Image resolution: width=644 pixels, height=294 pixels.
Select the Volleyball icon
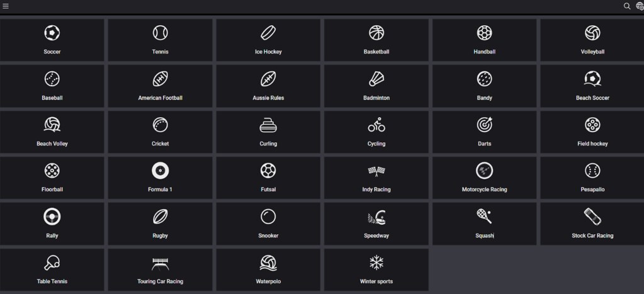point(592,33)
